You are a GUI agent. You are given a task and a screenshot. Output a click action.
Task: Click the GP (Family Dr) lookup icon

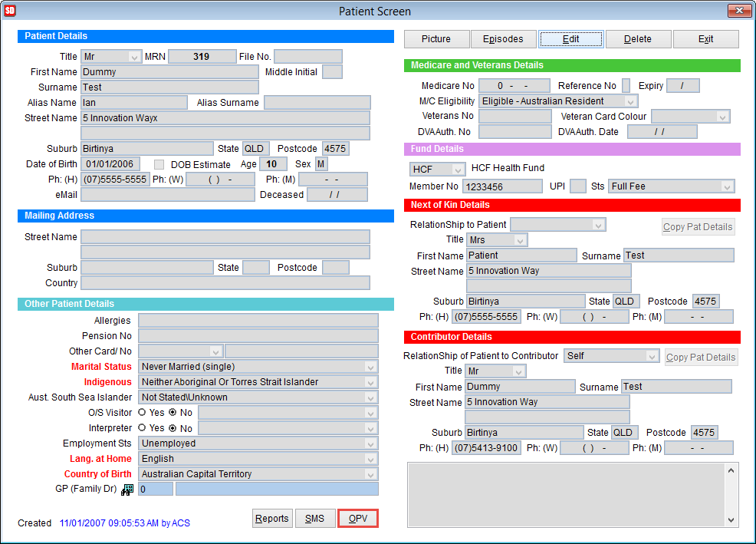point(127,490)
